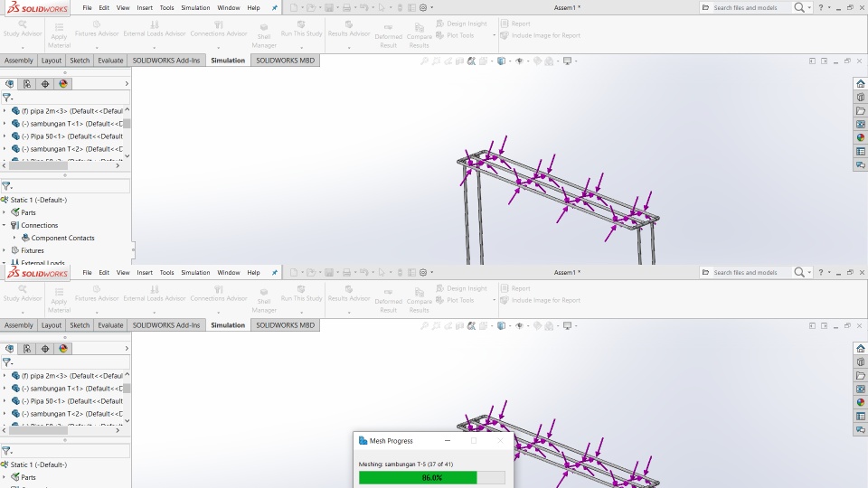
Task: Switch to Assembly tab in upper window
Action: [x=19, y=61]
